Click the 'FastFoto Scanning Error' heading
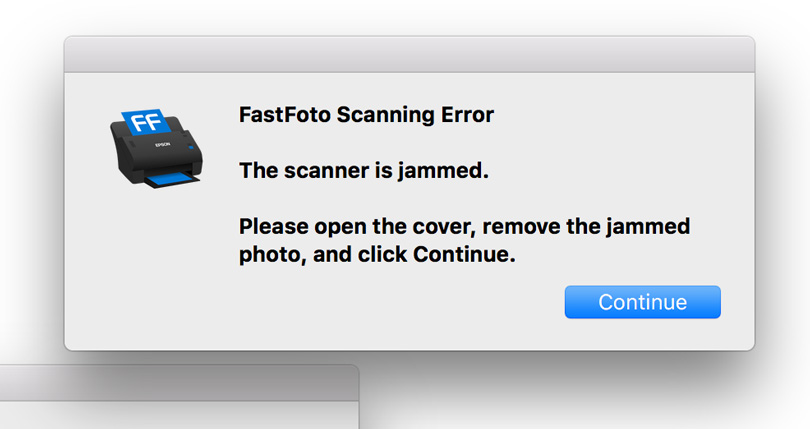 [x=366, y=115]
